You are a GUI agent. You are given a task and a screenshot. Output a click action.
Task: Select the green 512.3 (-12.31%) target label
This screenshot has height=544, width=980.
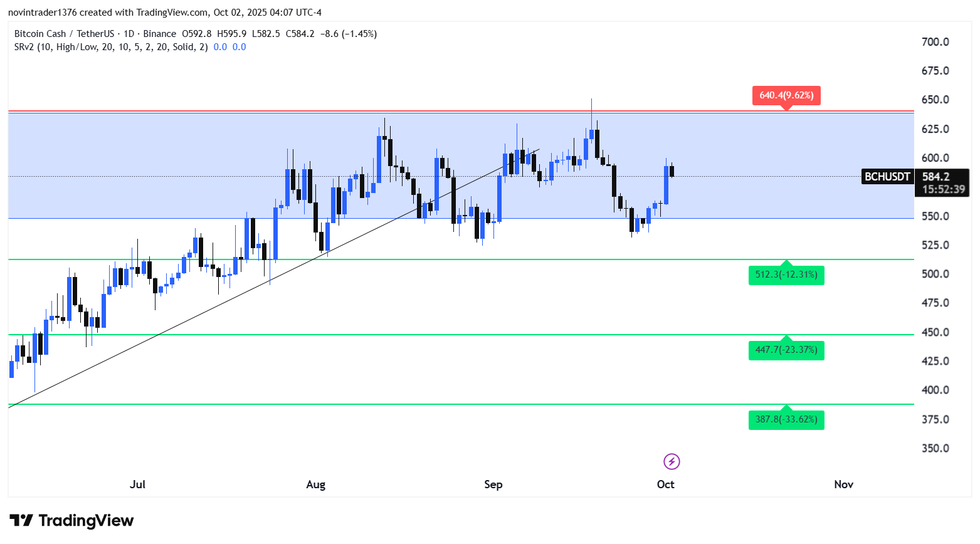(786, 275)
